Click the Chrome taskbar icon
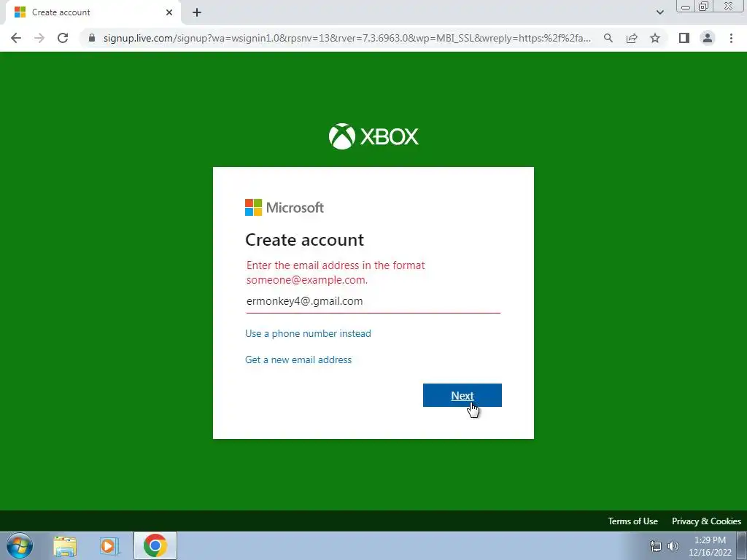The width and height of the screenshot is (747, 560). coord(155,545)
